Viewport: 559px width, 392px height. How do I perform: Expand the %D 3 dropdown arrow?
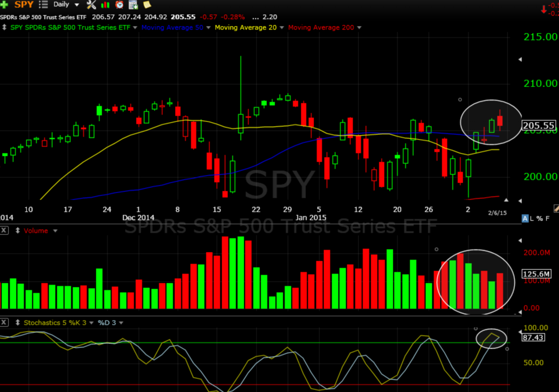tap(121, 323)
